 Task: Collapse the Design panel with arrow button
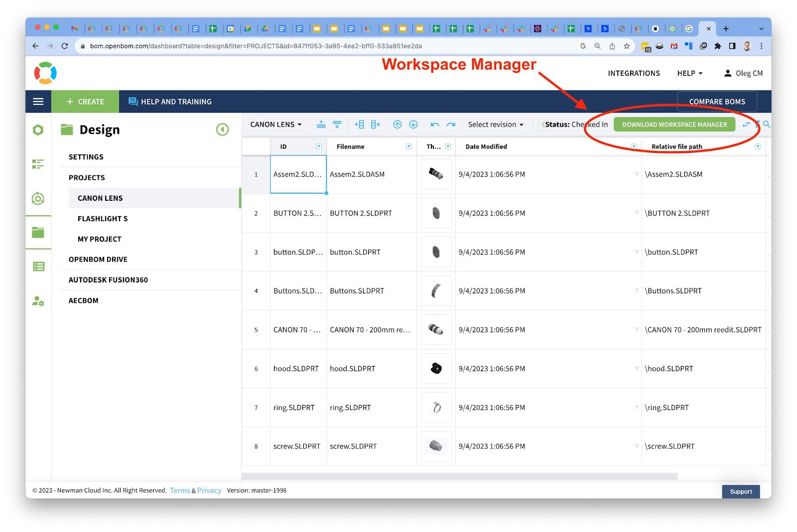tap(223, 130)
